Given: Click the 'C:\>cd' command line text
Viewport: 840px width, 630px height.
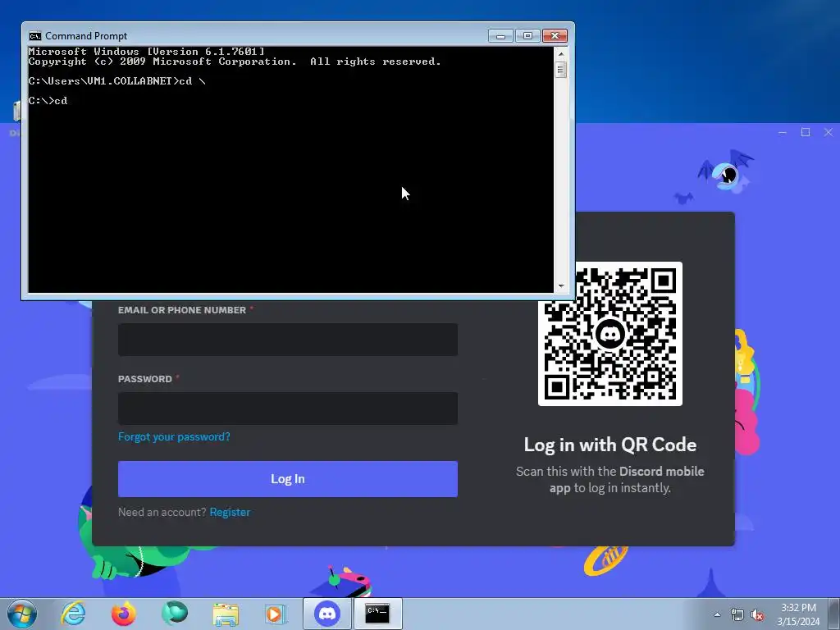Looking at the screenshot, I should (x=48, y=101).
